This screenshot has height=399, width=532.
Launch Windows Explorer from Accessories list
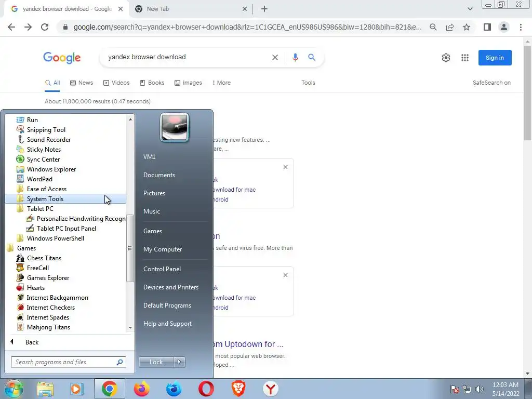click(51, 169)
